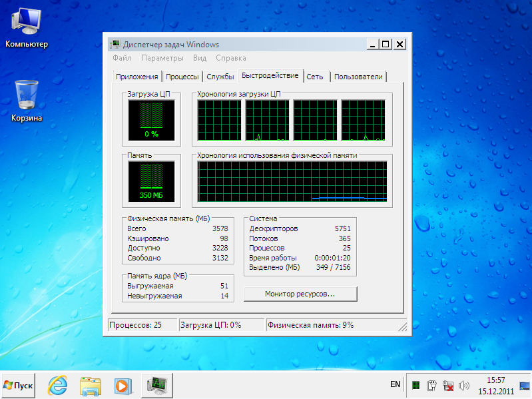Screen dimensions: 532x399
Task: Click the Выделено value 349 / 7156
Action: pos(333,267)
